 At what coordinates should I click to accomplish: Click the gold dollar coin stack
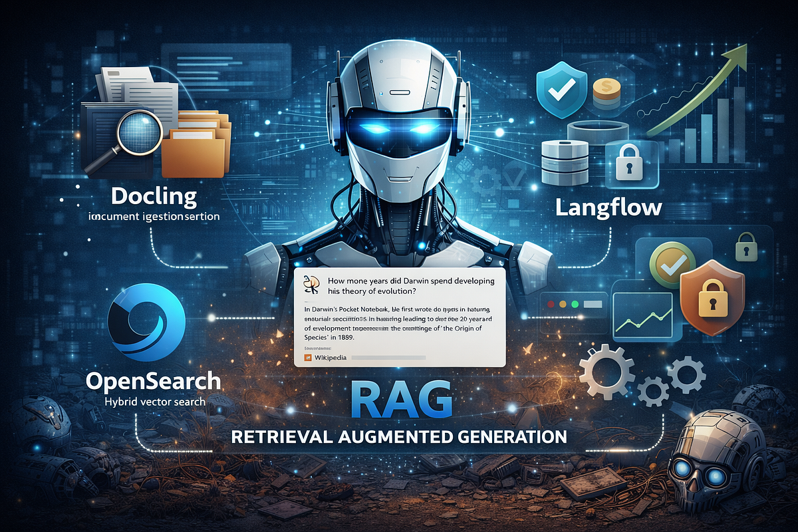[x=606, y=93]
